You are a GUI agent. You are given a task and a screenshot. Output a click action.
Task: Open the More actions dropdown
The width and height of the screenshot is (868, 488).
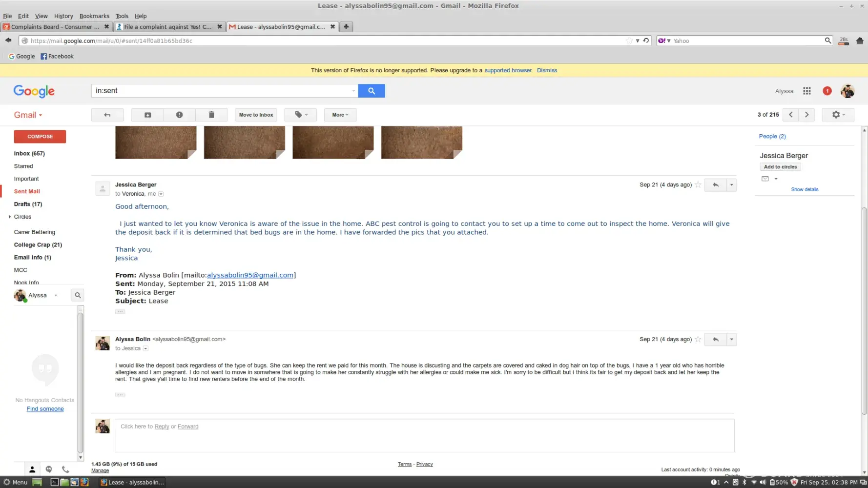click(x=340, y=115)
